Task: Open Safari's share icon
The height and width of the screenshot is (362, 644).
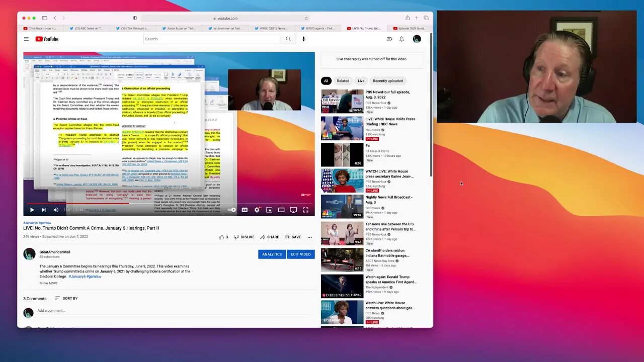Action: pyautogui.click(x=408, y=18)
